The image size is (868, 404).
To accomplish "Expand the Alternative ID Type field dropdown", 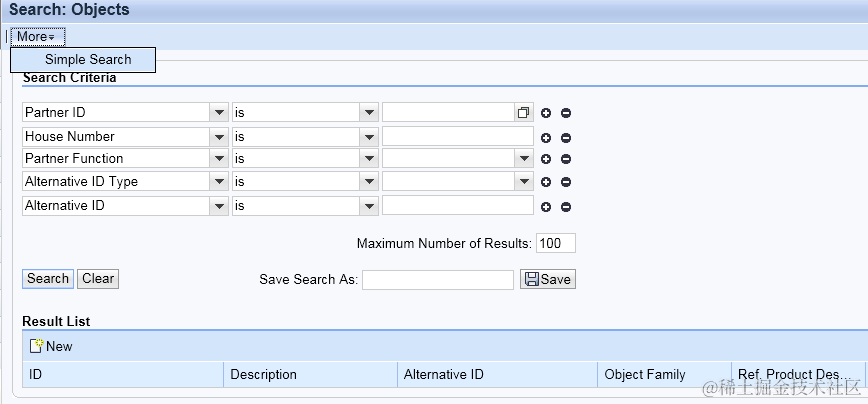I will tap(219, 182).
